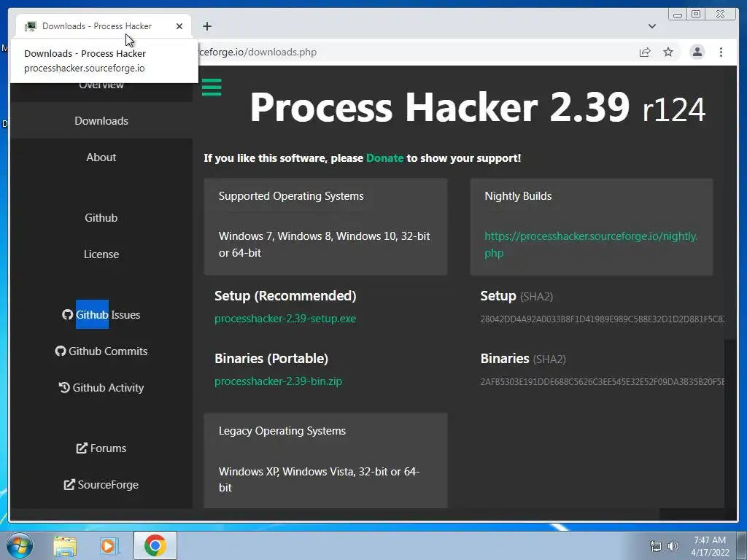Open Github Issues in sidebar

click(101, 314)
